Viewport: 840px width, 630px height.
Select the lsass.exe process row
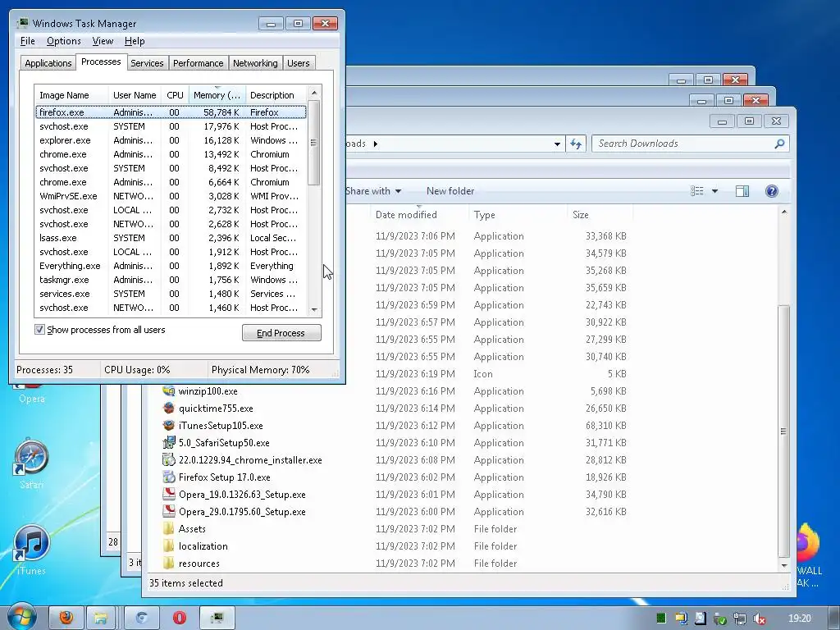click(171, 238)
